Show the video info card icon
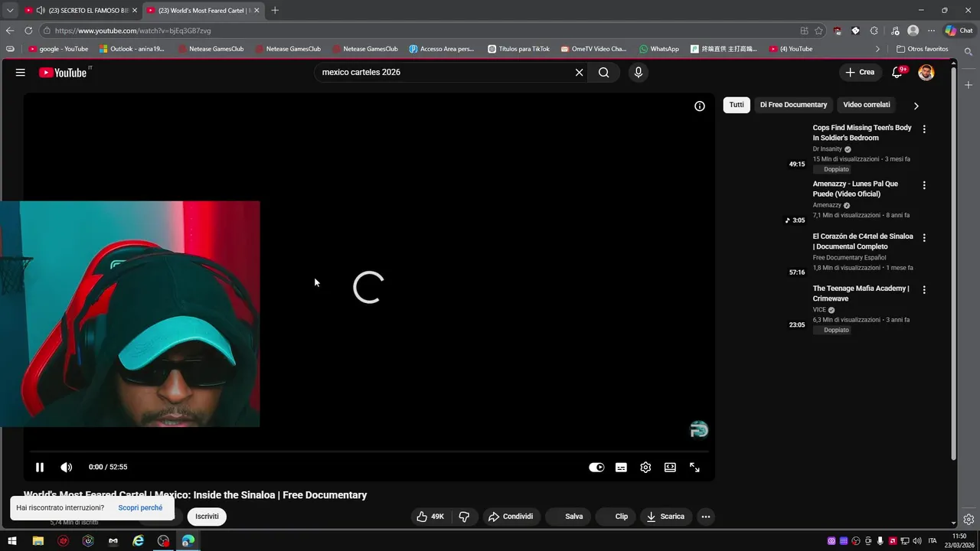Screen dimensions: 980x551 pyautogui.click(x=699, y=106)
